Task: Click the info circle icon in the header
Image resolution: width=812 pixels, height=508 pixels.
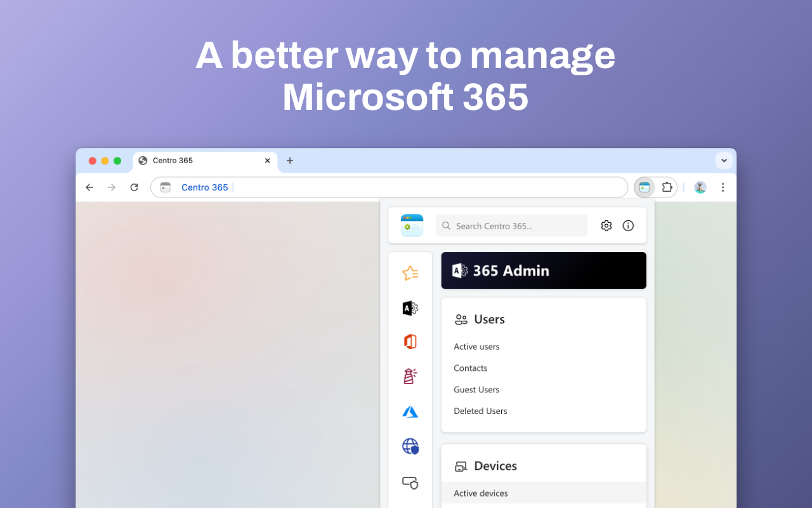Action: tap(628, 225)
